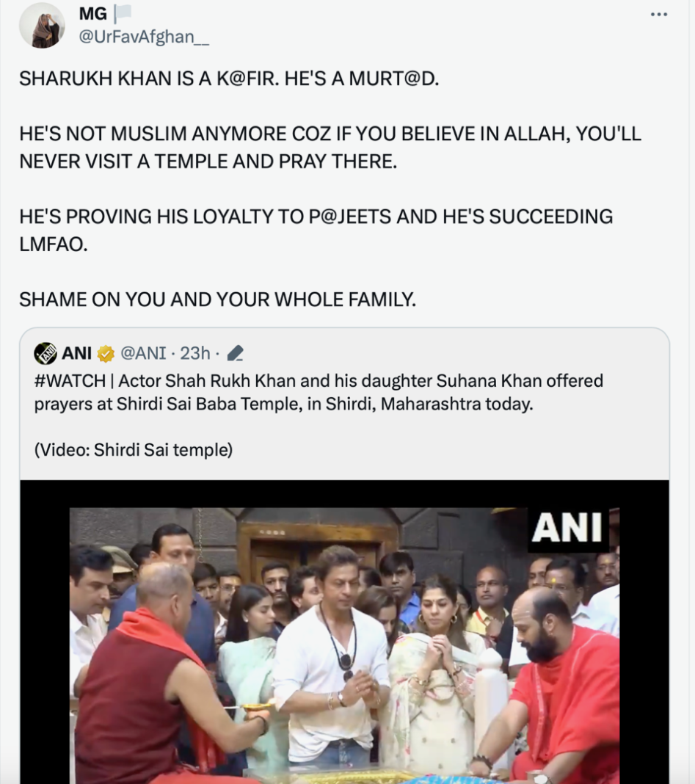This screenshot has width=695, height=784.
Task: Click the "PROVING HIS LOYALTY" tweet paragraph
Action: coord(316,230)
